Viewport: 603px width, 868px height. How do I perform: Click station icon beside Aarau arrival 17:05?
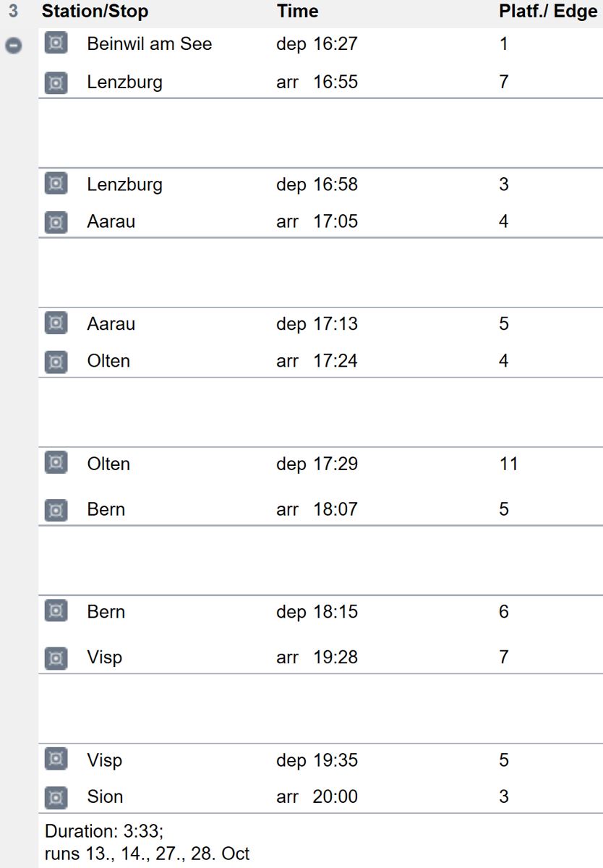[x=56, y=222]
